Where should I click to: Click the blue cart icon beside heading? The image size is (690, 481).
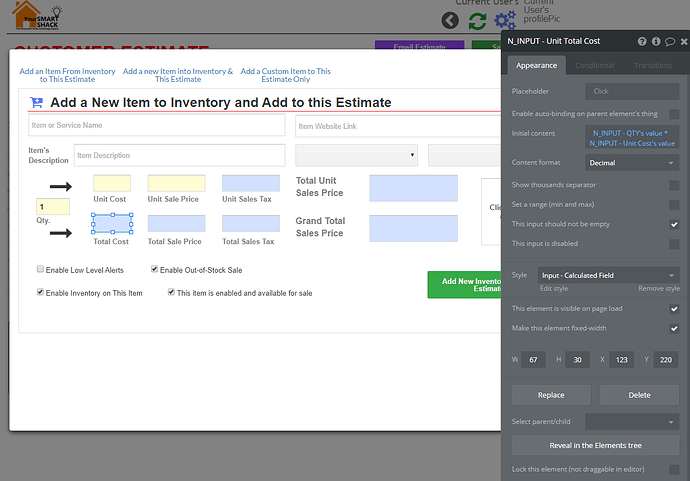[37, 103]
